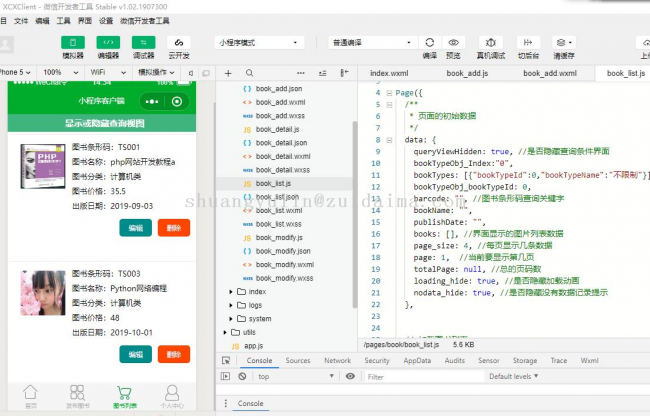Click the 预览 preview eye icon
Image resolution: width=650 pixels, height=416 pixels.
pos(454,43)
